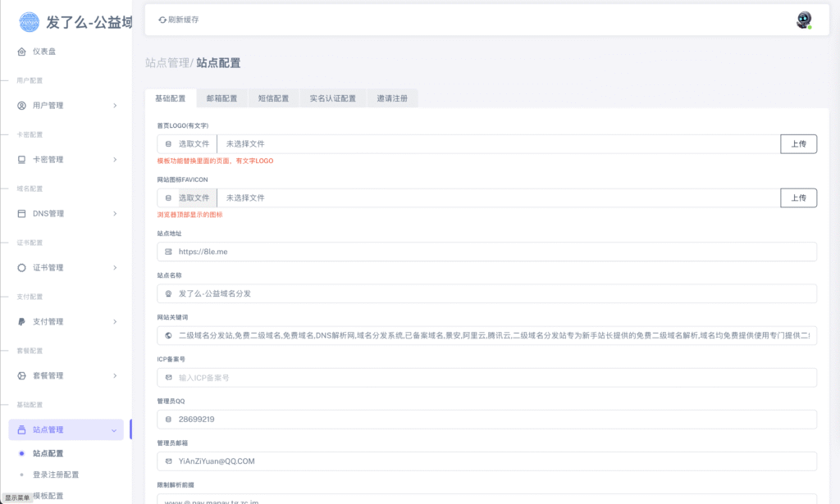The height and width of the screenshot is (504, 840).
Task: Switch to 邀请注册 tab
Action: point(392,98)
